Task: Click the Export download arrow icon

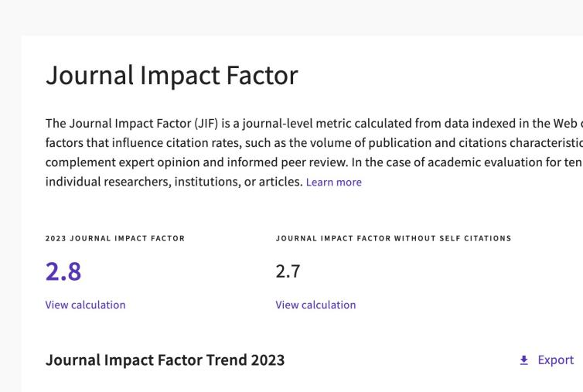Action: pos(524,360)
